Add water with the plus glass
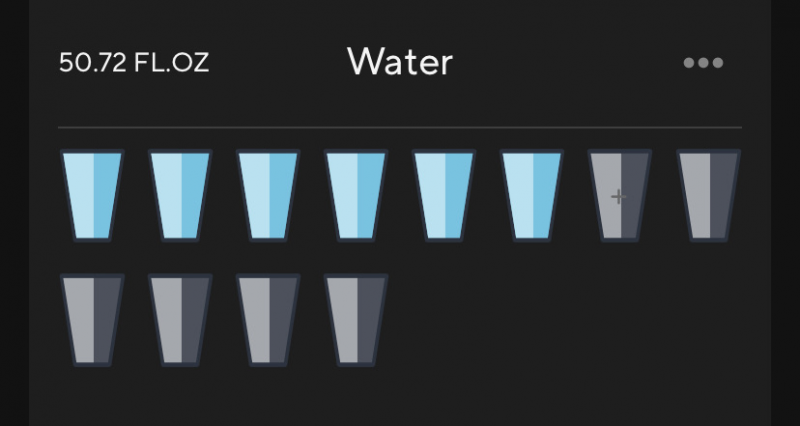This screenshot has width=800, height=426. coord(620,194)
